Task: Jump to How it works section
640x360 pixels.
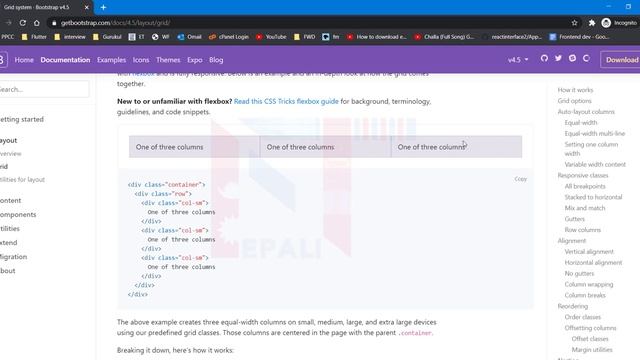Action: (575, 90)
